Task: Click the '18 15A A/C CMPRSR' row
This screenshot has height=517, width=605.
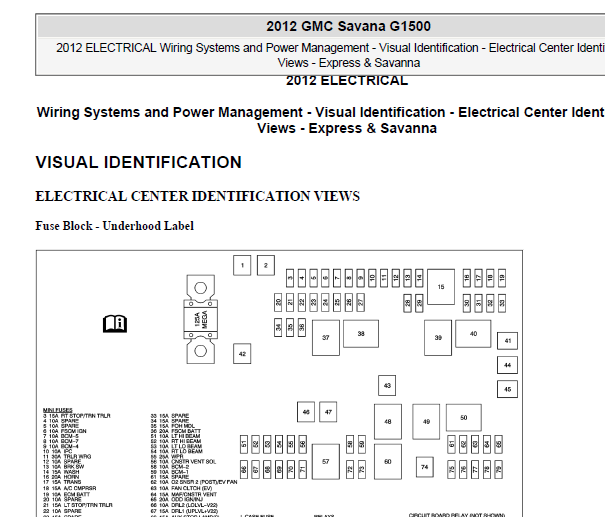Action: (69, 488)
